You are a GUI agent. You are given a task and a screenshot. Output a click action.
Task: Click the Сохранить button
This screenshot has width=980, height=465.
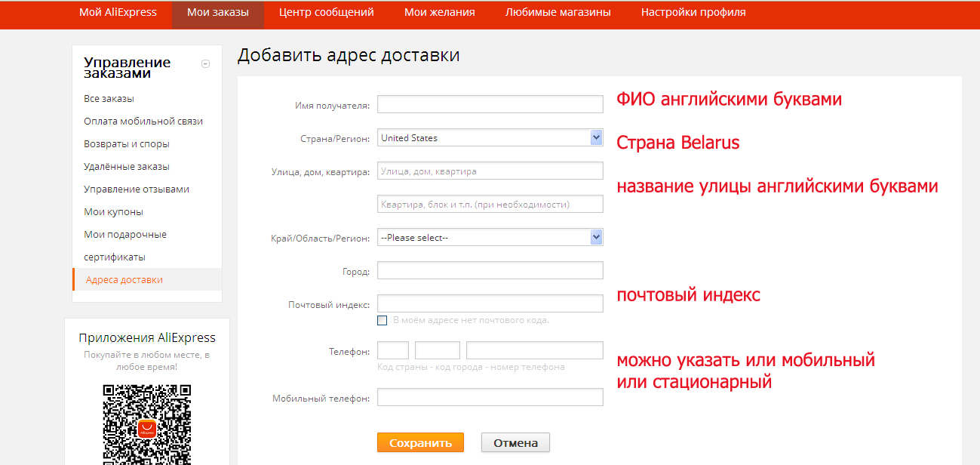420,442
